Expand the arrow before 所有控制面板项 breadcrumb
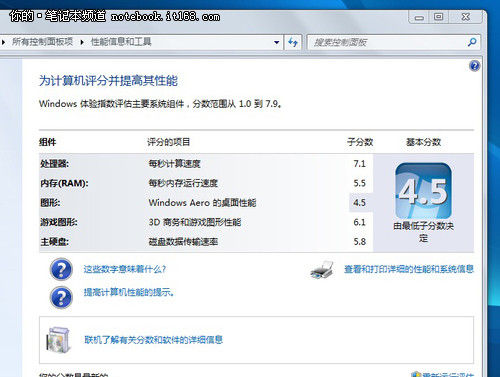 coord(3,42)
